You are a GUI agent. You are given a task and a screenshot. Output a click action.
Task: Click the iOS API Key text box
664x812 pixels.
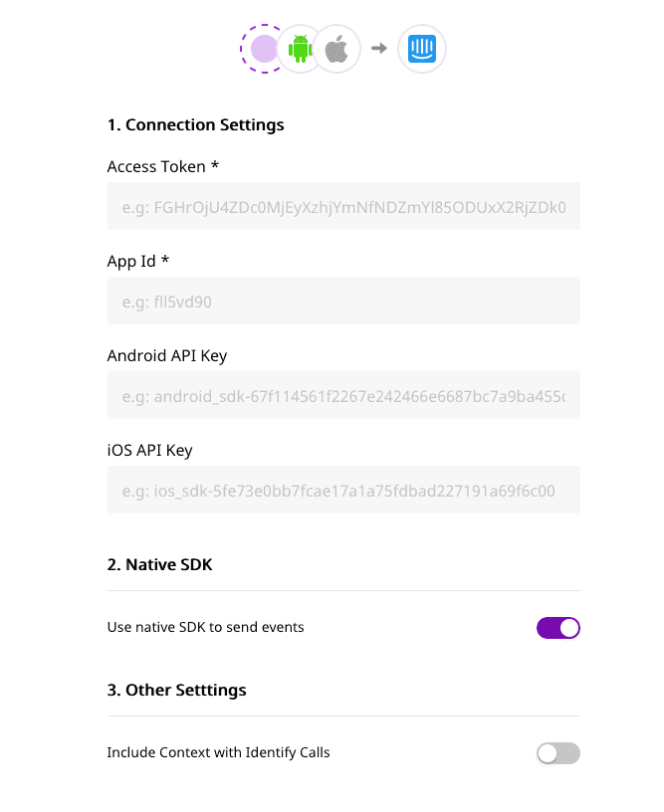[x=343, y=491]
